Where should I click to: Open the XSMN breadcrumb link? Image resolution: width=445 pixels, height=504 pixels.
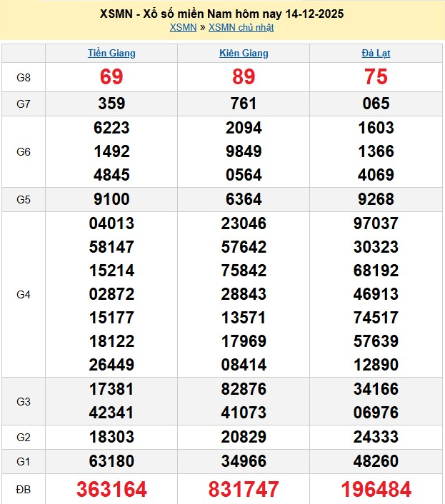184,28
